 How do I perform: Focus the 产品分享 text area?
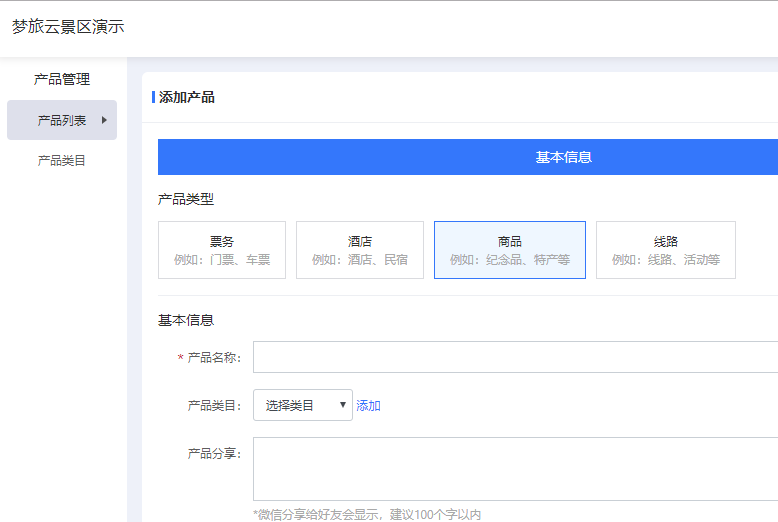[x=516, y=469]
